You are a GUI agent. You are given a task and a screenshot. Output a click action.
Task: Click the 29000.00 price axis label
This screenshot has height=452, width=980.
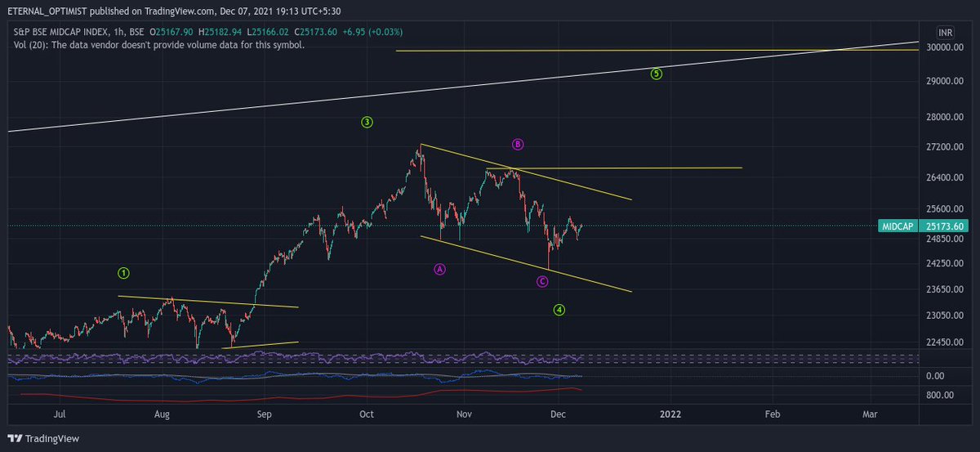(x=943, y=82)
